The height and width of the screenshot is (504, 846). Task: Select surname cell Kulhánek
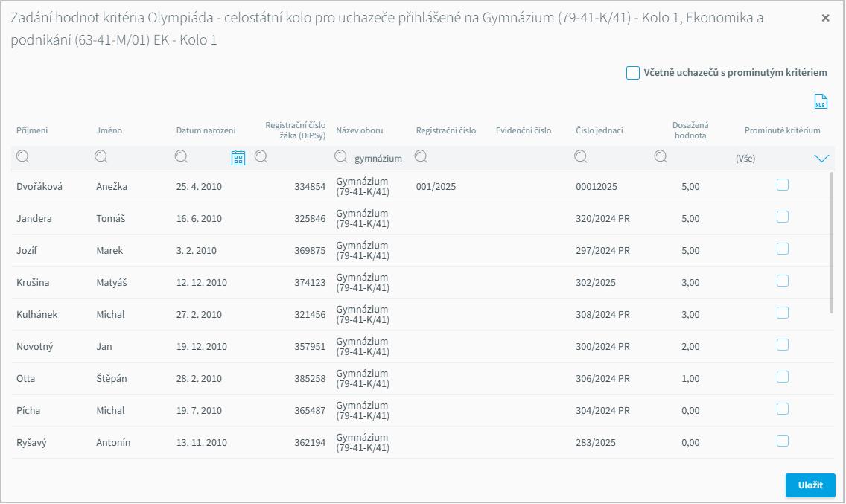coord(36,315)
